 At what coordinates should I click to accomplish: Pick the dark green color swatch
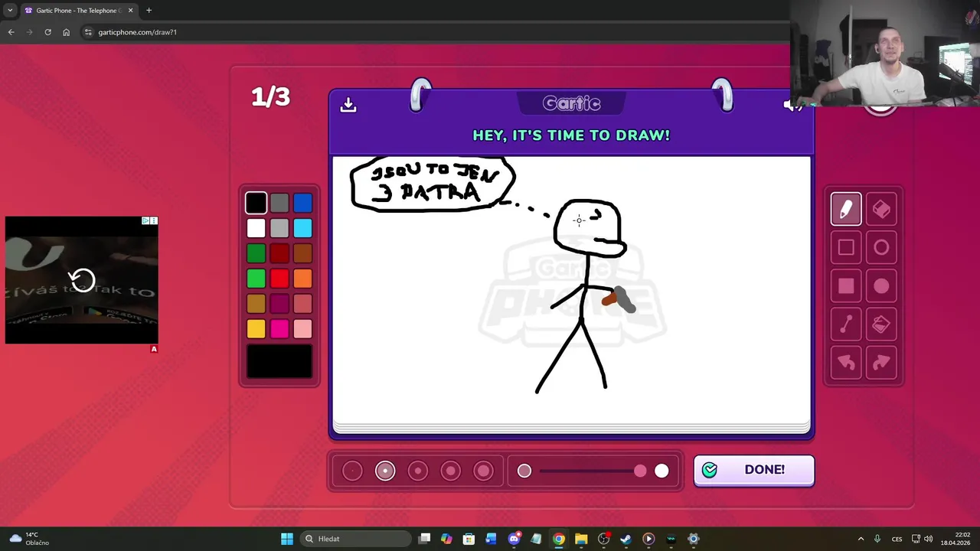pyautogui.click(x=256, y=253)
